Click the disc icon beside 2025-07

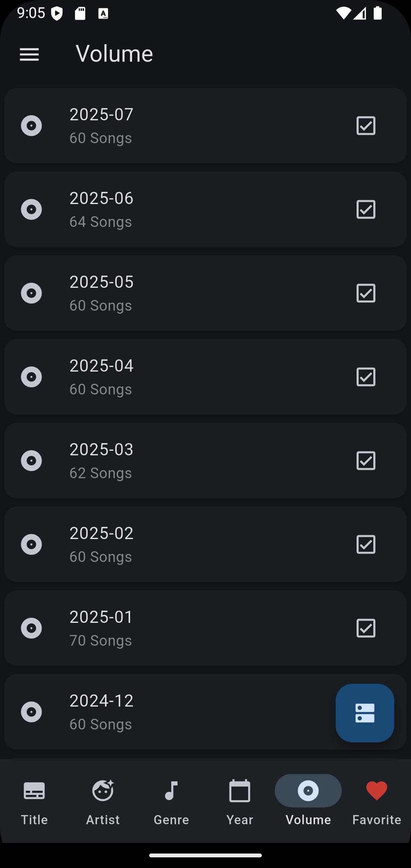point(31,126)
